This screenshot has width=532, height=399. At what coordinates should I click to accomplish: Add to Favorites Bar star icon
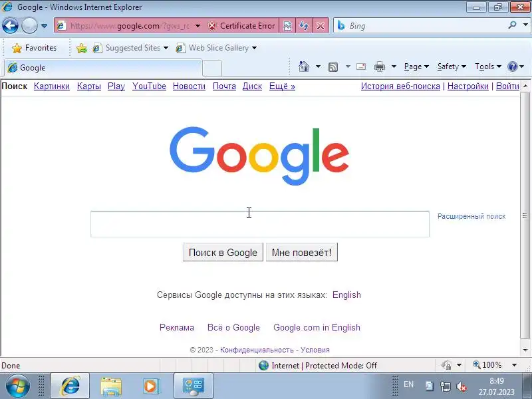click(x=81, y=48)
